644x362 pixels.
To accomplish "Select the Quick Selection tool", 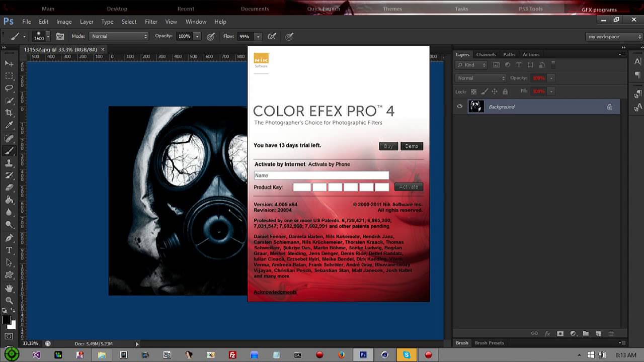I will coord(9,101).
